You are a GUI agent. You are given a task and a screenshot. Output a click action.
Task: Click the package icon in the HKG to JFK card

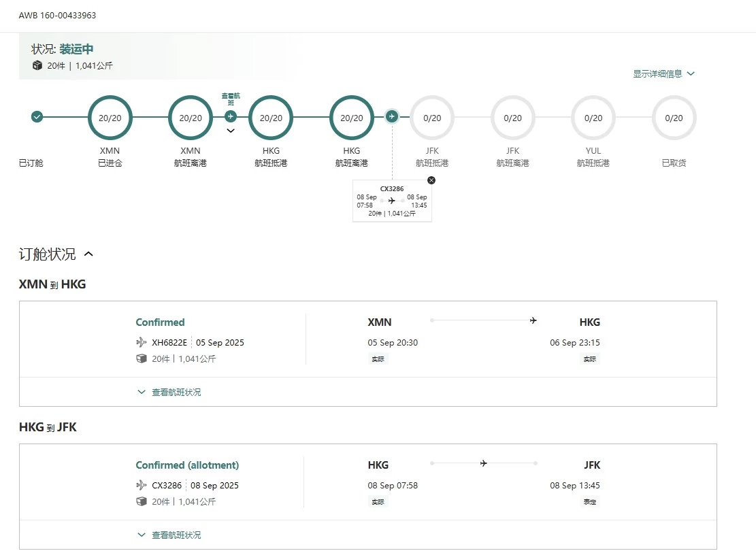pyautogui.click(x=142, y=501)
